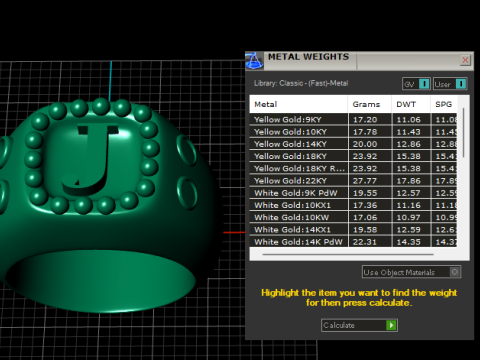Toggle the GV library switch
The width and height of the screenshot is (480, 360).
416,84
